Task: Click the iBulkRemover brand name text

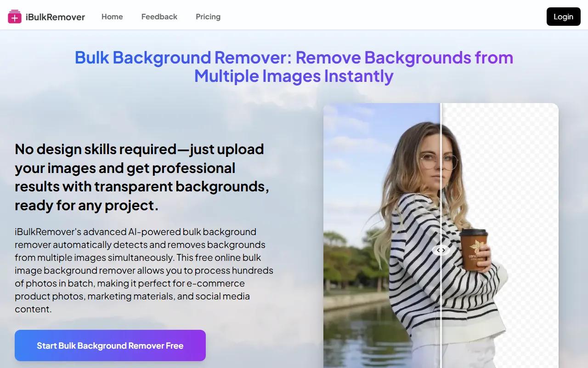Action: coord(55,17)
